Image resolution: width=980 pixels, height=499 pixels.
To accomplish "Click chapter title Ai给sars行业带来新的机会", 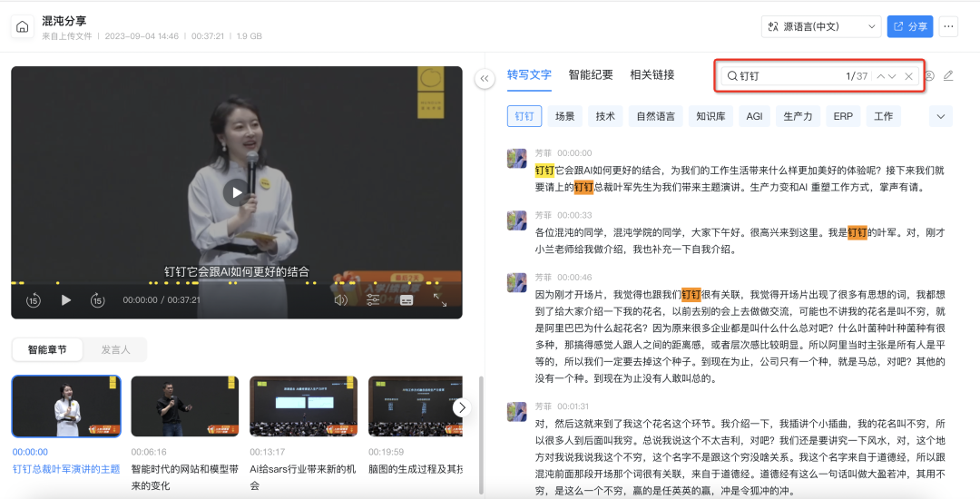I will click(x=302, y=477).
